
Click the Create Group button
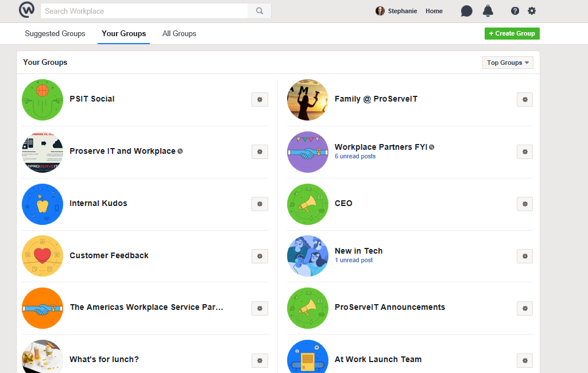512,33
